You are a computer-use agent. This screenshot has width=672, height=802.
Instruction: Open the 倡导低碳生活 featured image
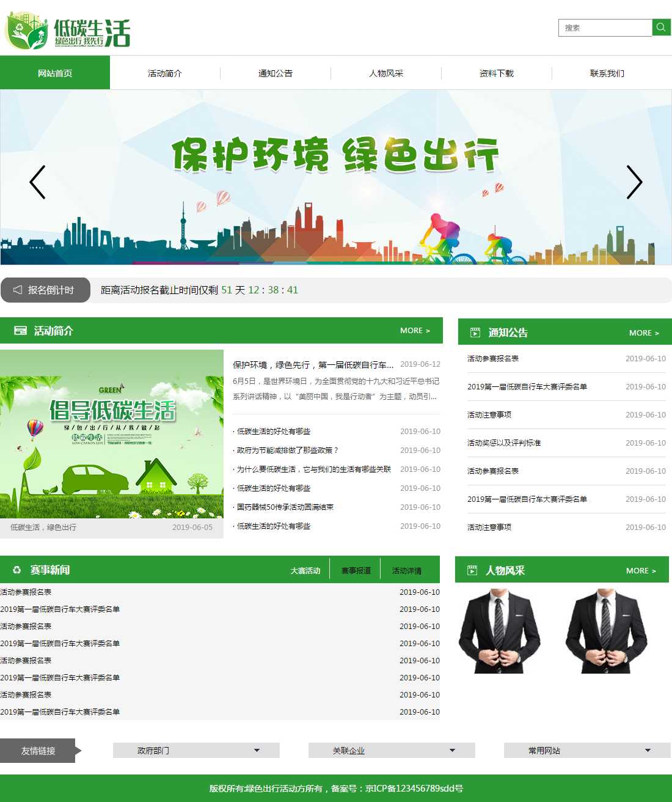(x=112, y=434)
